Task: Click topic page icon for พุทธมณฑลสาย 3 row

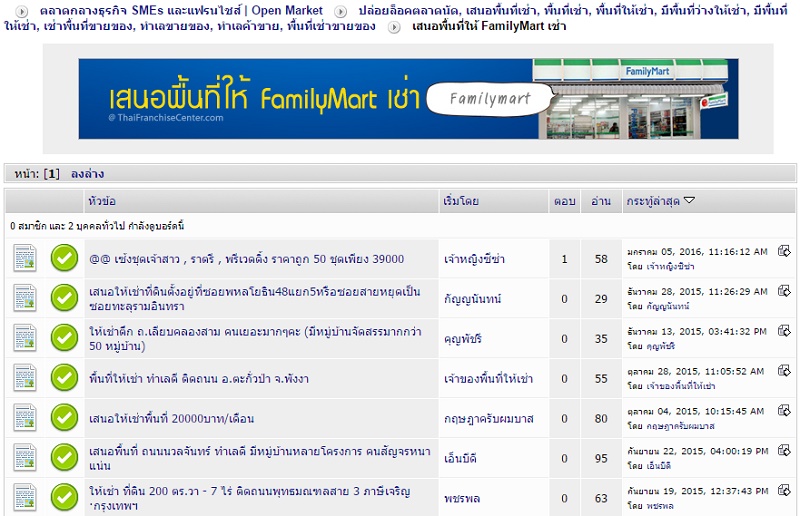Action: click(x=25, y=498)
